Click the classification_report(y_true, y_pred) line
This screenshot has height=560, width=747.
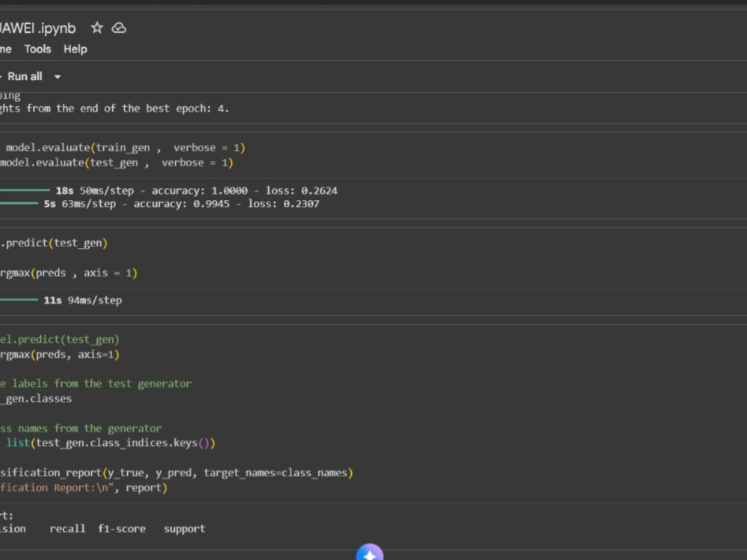pos(176,473)
